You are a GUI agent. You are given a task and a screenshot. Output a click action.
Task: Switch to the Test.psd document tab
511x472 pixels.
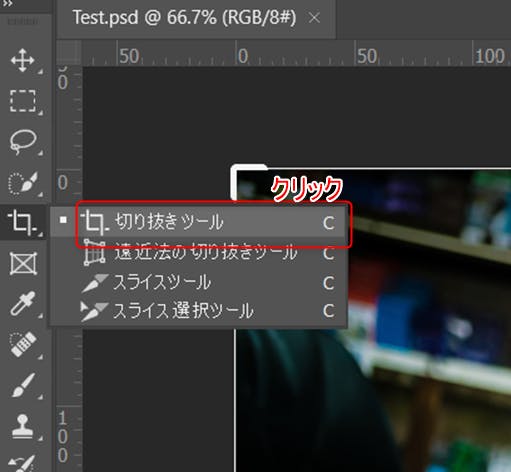184,17
